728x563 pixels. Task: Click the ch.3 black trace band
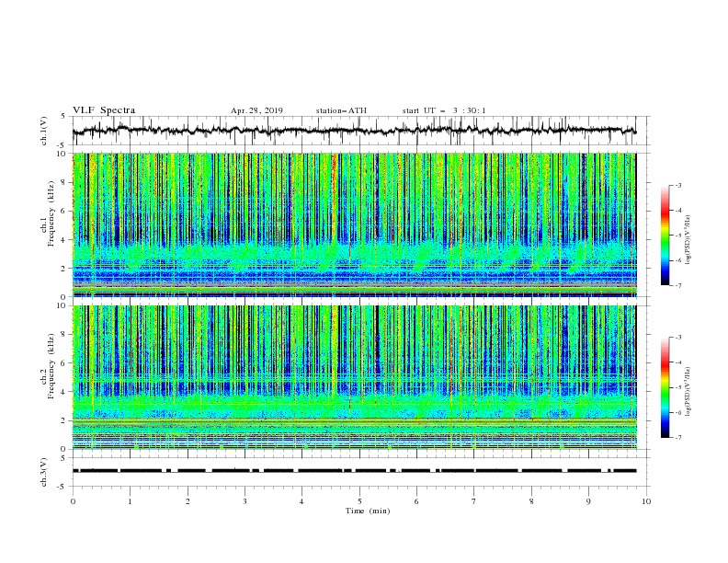(355, 471)
